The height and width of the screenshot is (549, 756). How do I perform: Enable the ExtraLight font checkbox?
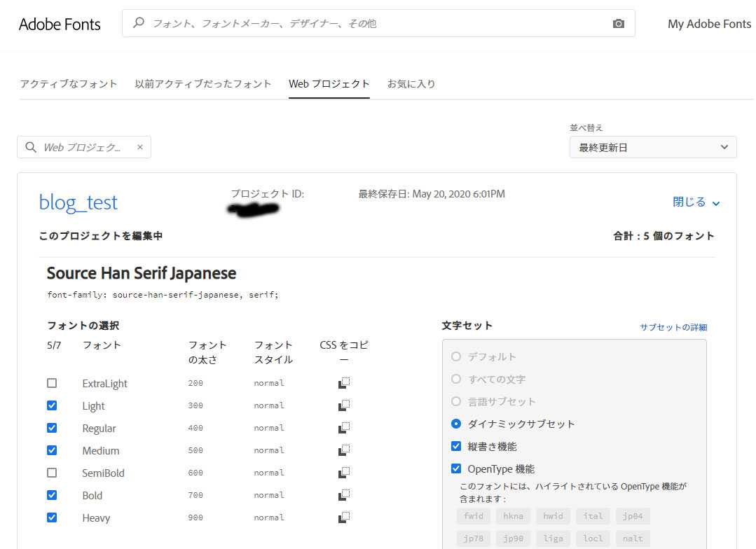52,383
